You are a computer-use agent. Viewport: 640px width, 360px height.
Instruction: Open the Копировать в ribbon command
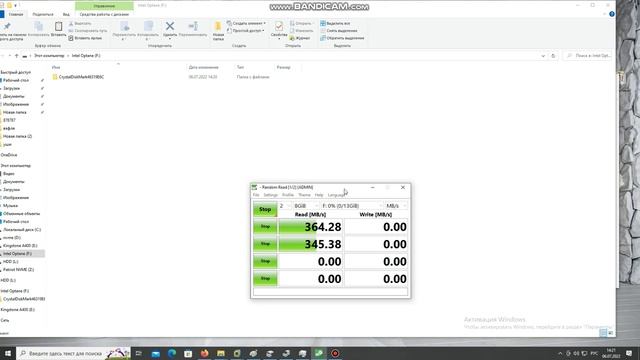tap(148, 31)
